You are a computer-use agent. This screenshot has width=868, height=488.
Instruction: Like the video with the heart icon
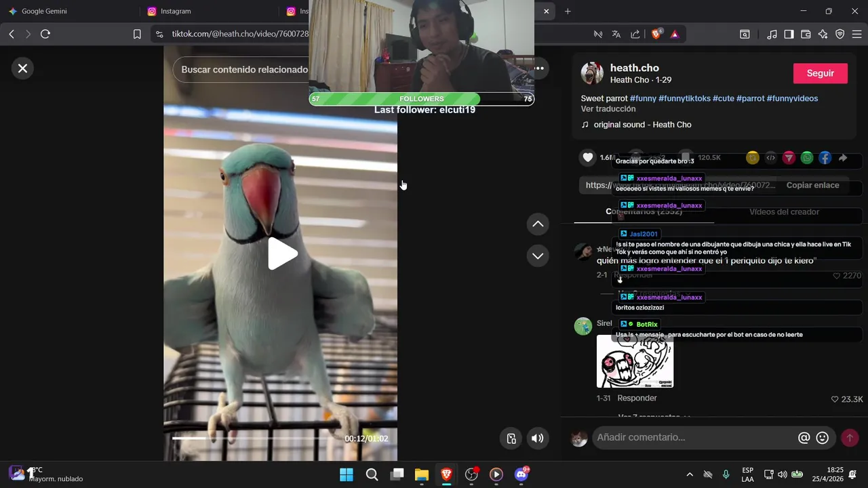point(588,157)
